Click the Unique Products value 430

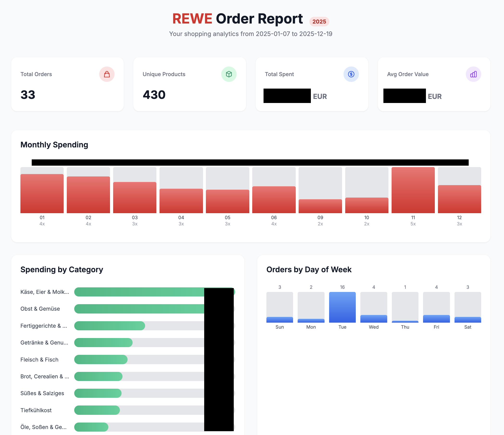(154, 95)
